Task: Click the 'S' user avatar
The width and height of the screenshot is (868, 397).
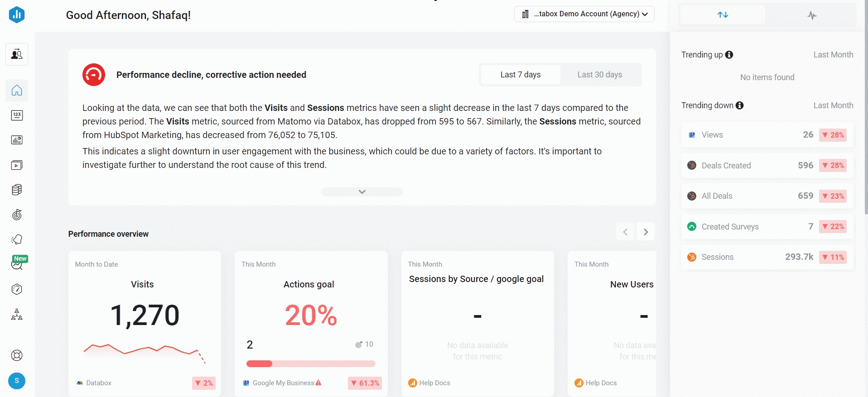Action: click(x=17, y=381)
